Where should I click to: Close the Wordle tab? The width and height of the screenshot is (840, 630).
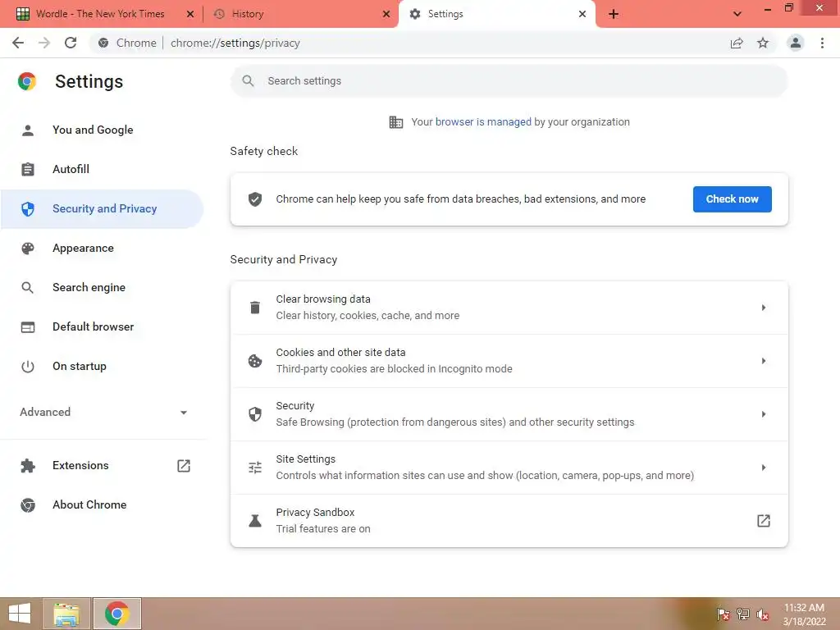[x=190, y=14]
